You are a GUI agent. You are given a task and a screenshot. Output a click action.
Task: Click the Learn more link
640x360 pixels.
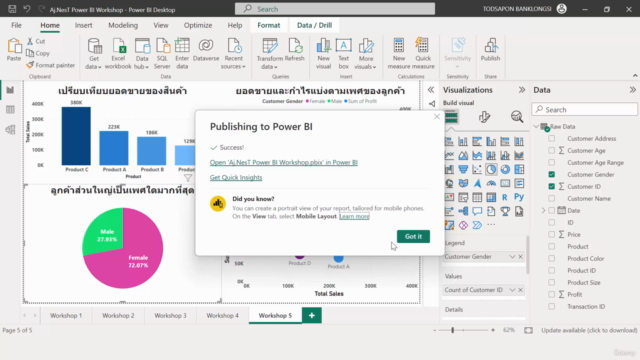[x=354, y=216]
